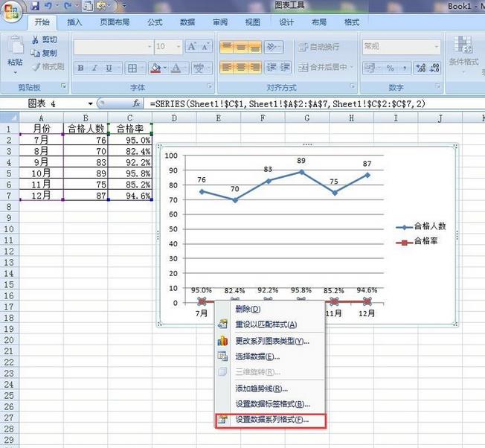Expand the font name dropdown
The height and width of the screenshot is (448, 485).
[x=150, y=46]
